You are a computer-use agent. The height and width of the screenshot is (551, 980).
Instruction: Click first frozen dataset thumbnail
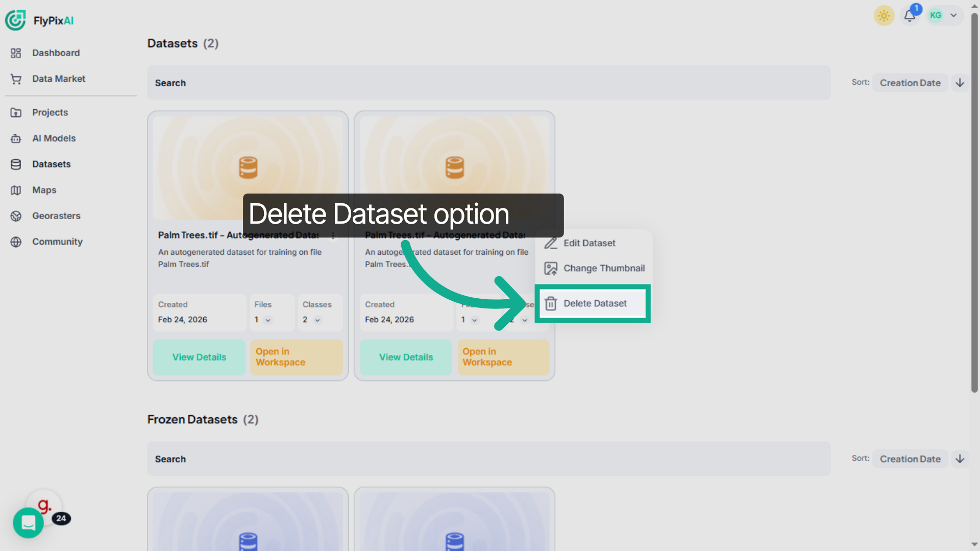click(x=248, y=521)
